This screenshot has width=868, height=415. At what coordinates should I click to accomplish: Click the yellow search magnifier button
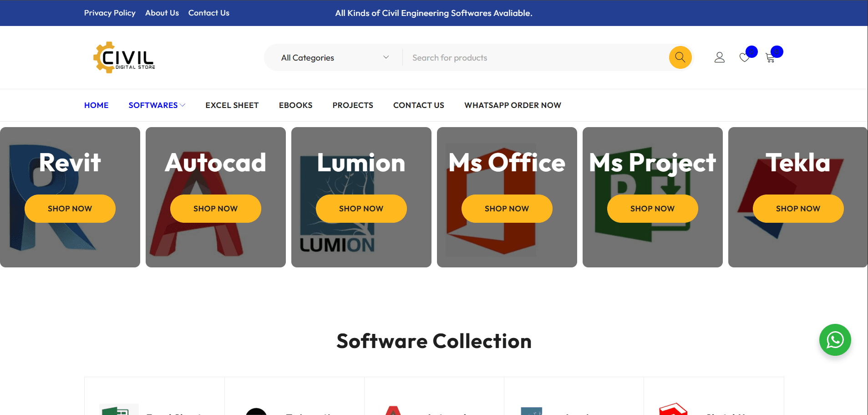click(x=680, y=57)
